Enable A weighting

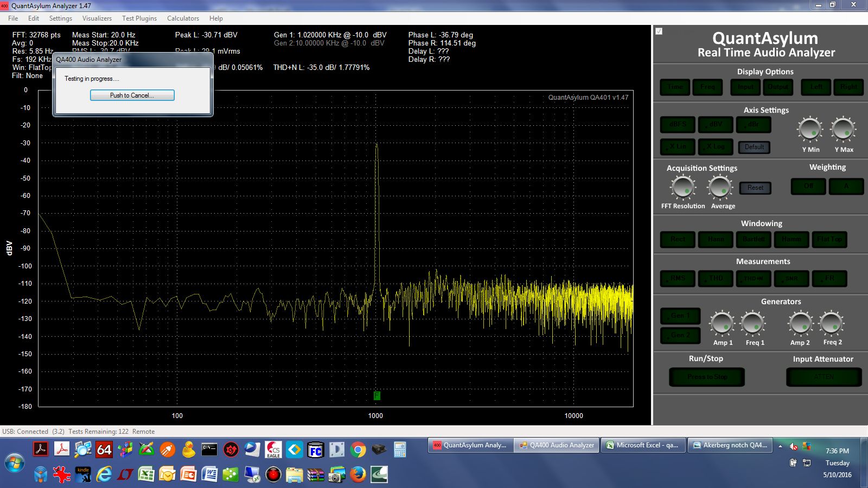(x=846, y=186)
